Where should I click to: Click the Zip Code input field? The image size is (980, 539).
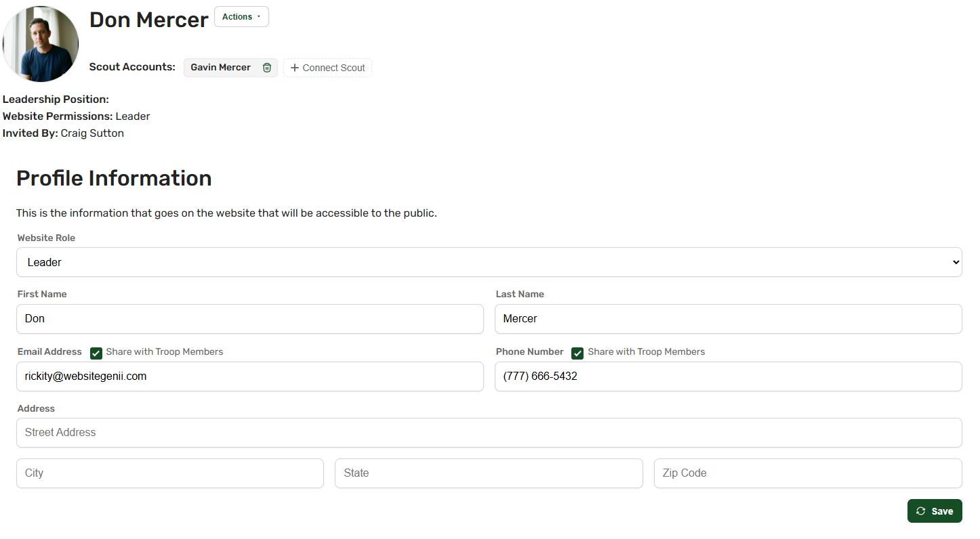(x=808, y=473)
